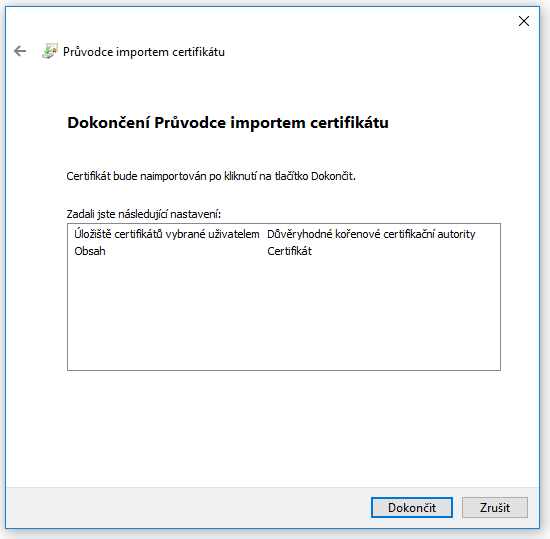The height and width of the screenshot is (539, 550).
Task: Click the Zadali jste následující nastavení label
Action: [144, 214]
